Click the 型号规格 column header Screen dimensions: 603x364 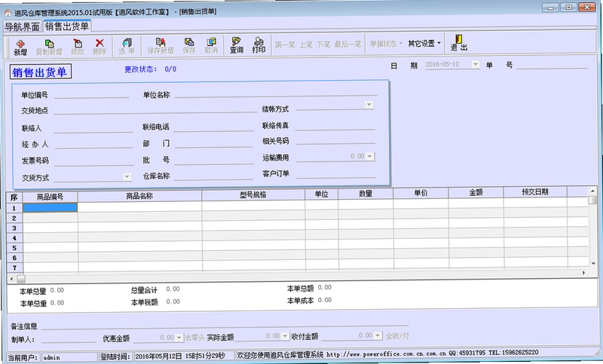(x=253, y=195)
